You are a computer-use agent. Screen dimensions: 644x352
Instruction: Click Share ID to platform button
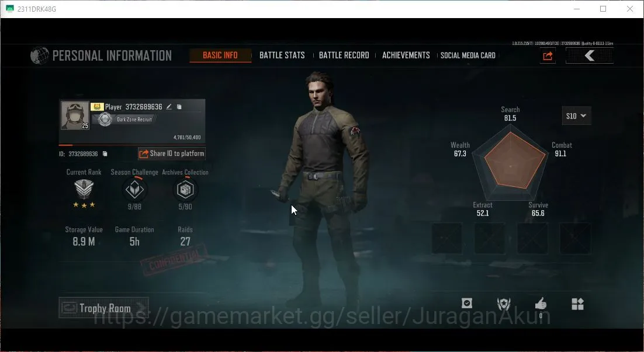point(172,154)
